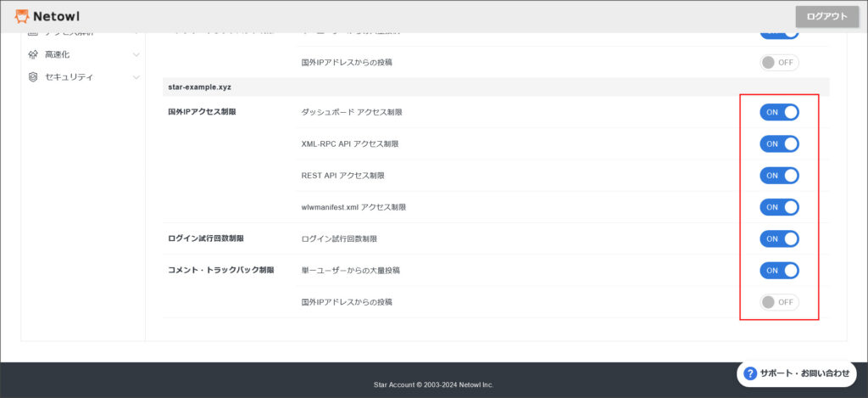Click the 国外IPアクセス制限 section label
This screenshot has width=868, height=398.
(x=202, y=112)
